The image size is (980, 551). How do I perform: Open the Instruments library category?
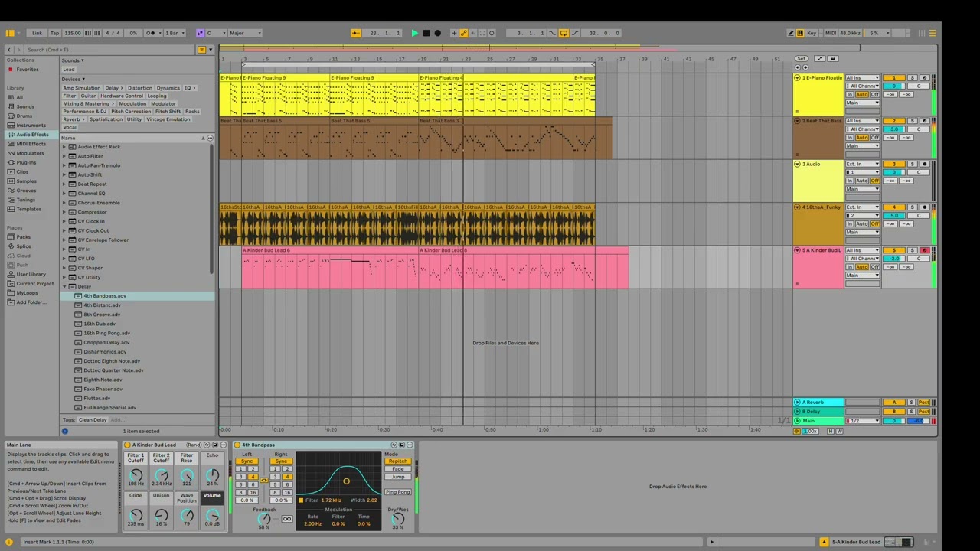coord(31,125)
